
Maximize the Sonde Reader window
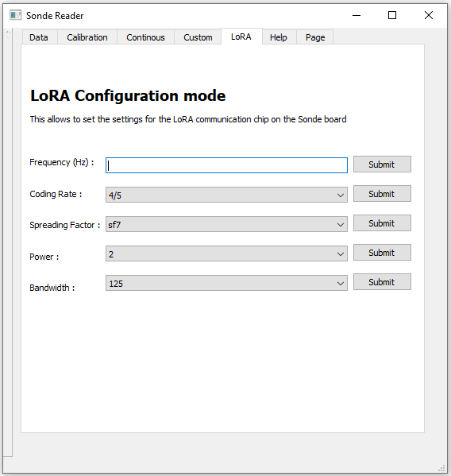point(392,15)
